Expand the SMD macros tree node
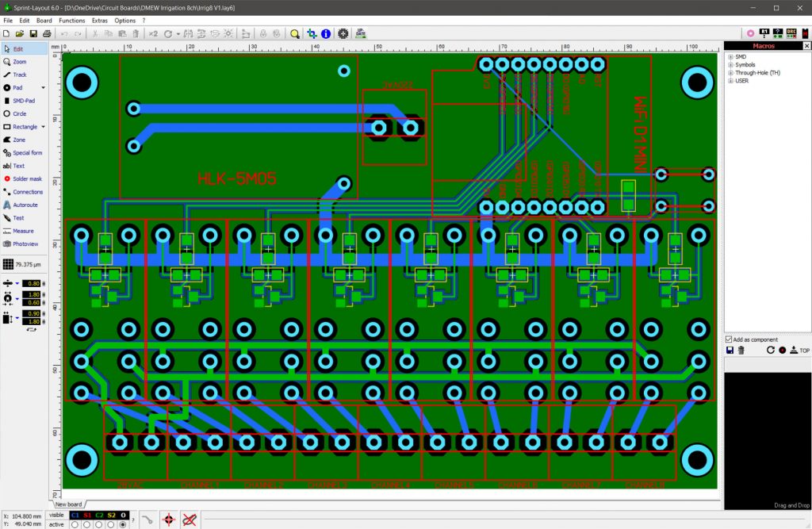Screen dimensions: 812x529 [730, 57]
